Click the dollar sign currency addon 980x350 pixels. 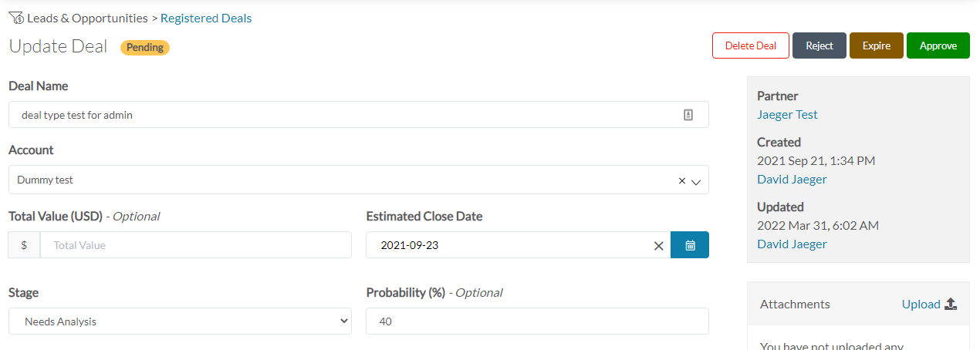[25, 245]
